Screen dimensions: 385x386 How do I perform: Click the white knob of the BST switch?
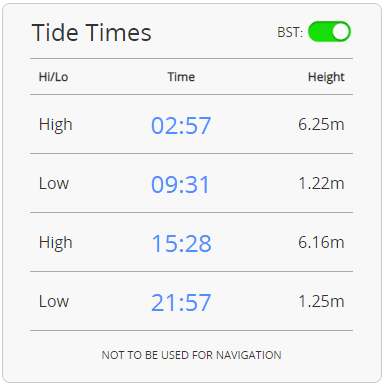coord(340,32)
